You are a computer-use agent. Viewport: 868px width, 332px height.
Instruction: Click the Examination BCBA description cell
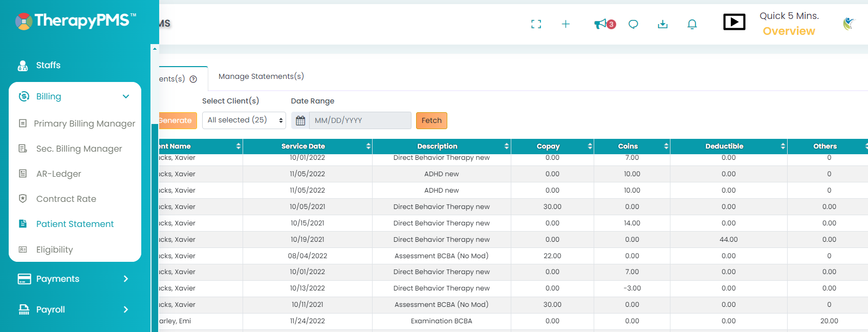pos(442,321)
